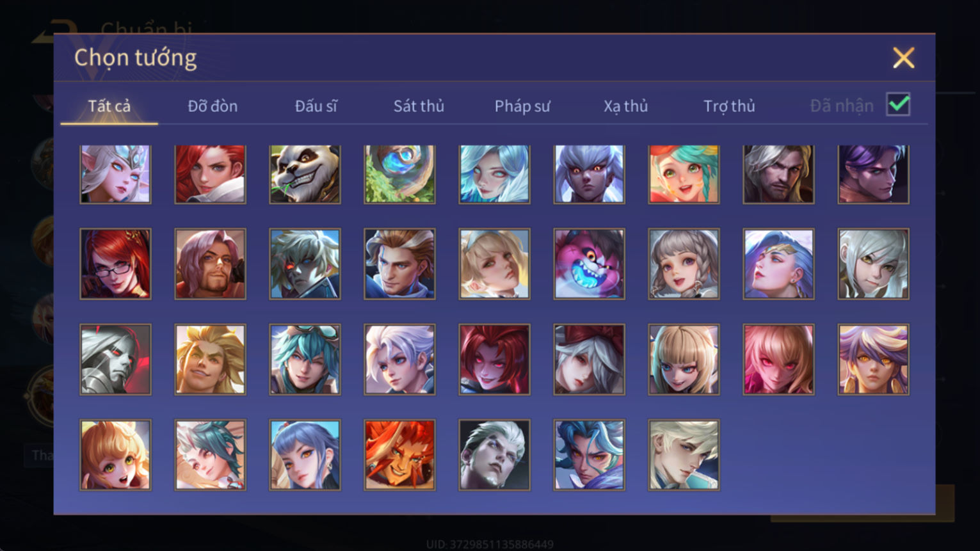
Task: Switch to the Đấu sĩ tab
Action: click(316, 106)
